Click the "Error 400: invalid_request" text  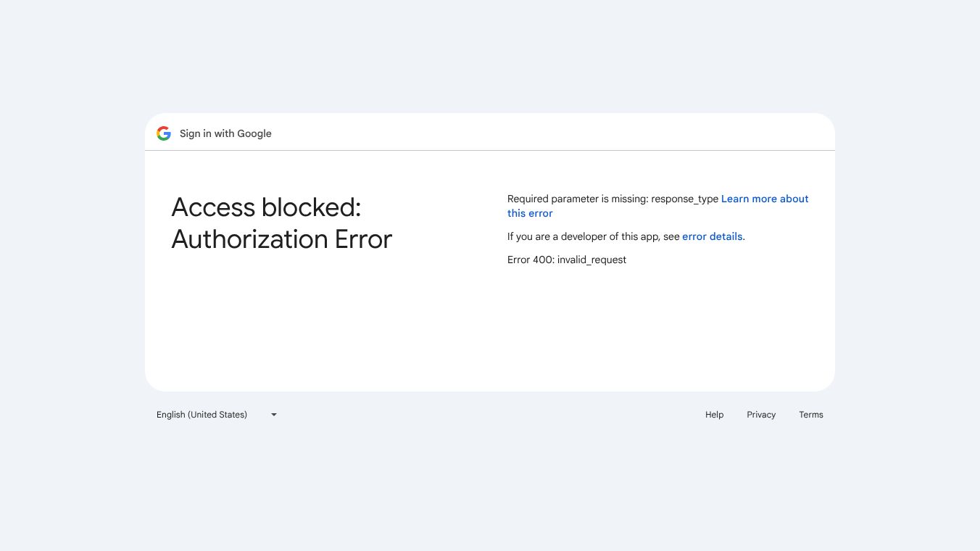[x=566, y=260]
